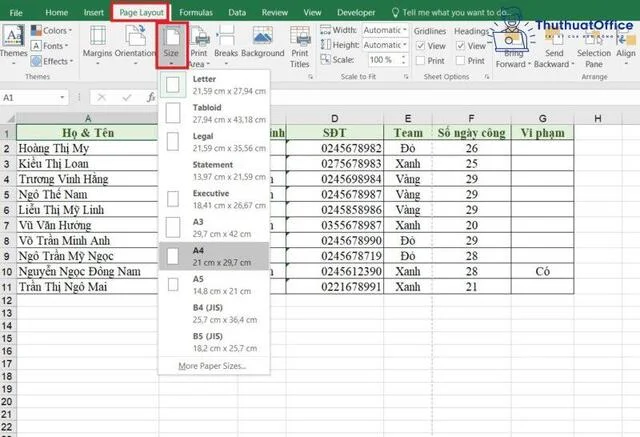Screen dimensions: 640x437
Task: Click the Background picture icon
Action: pos(262,36)
